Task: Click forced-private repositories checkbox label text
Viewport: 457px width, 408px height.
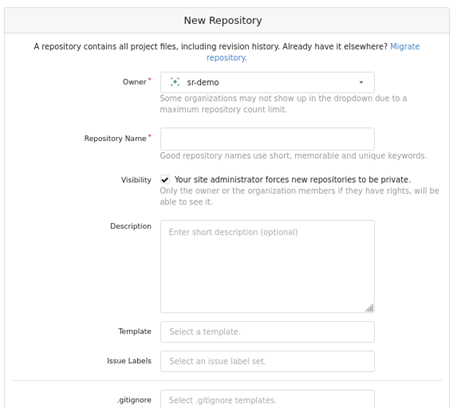Action: click(x=292, y=180)
